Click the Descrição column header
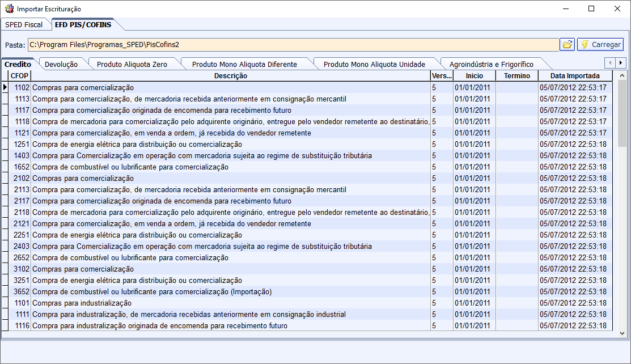Viewport: 631px width, 364px height. (x=231, y=76)
